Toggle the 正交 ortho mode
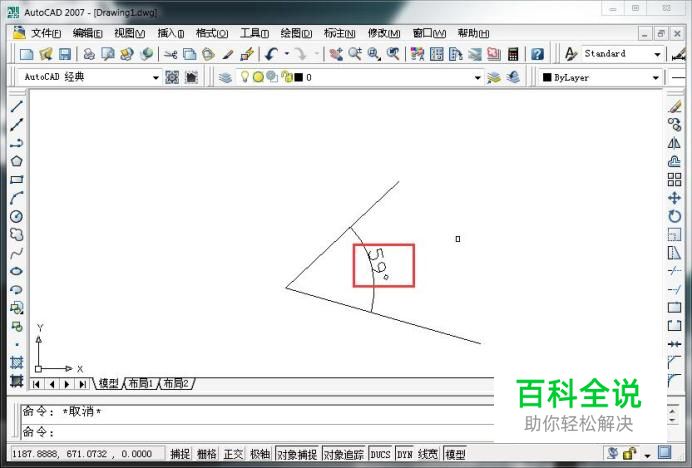The height and width of the screenshot is (468, 692). pyautogui.click(x=233, y=454)
